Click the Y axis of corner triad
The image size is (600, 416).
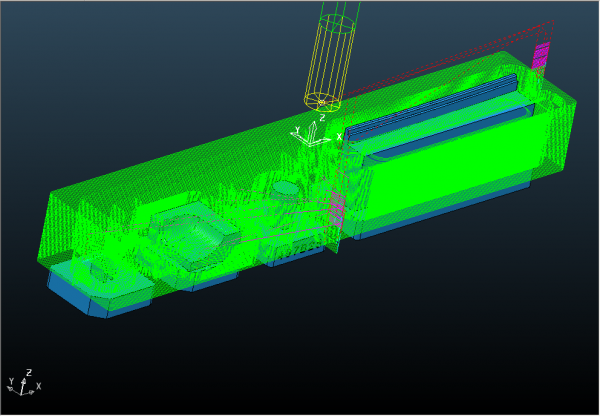[x=12, y=381]
